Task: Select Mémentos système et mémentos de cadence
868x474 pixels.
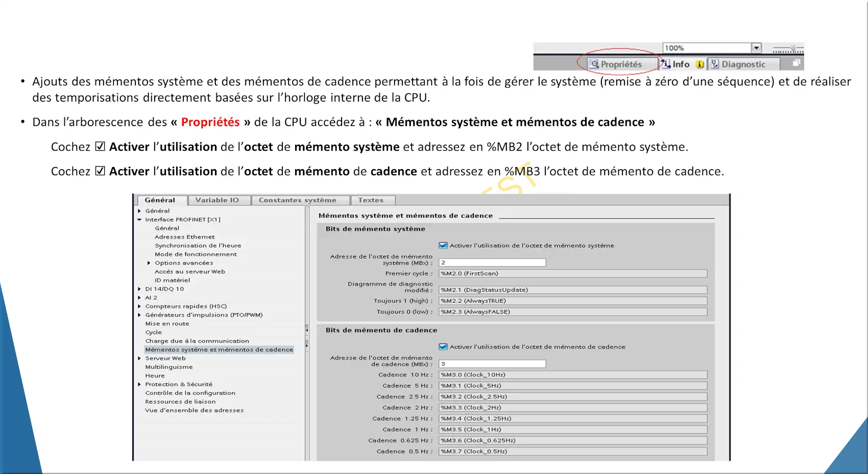Action: [x=219, y=350]
